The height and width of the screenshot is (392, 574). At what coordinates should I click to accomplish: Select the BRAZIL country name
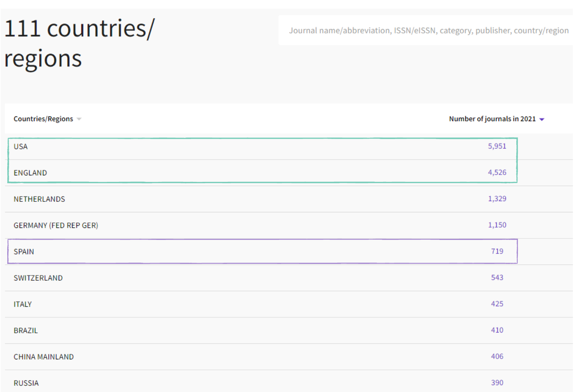25,331
